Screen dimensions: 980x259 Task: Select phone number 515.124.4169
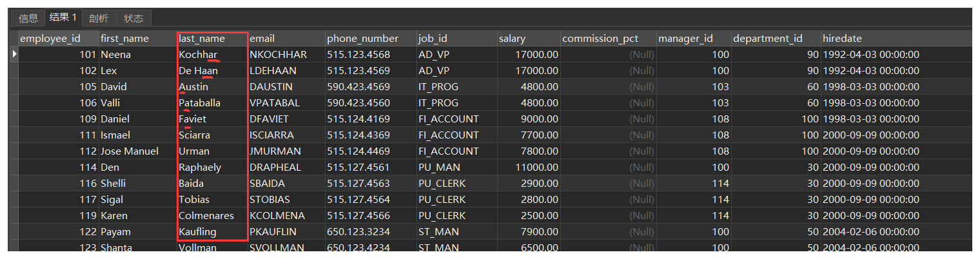pos(358,119)
